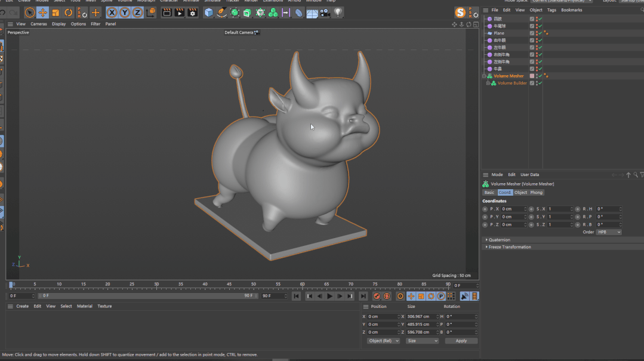Screen dimensions: 644x361
Task: Click the P.X position field
Action: 513,209
